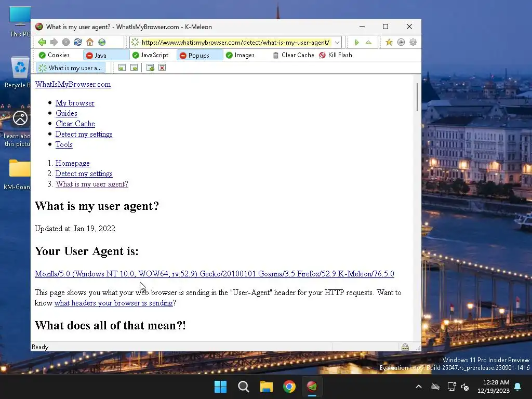Image resolution: width=532 pixels, height=399 pixels.
Task: Click Kill Flash toolbar button
Action: coord(336,55)
